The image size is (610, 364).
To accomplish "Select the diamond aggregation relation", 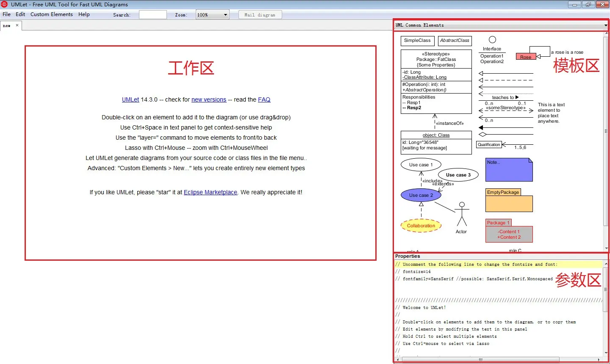I will [x=506, y=135].
